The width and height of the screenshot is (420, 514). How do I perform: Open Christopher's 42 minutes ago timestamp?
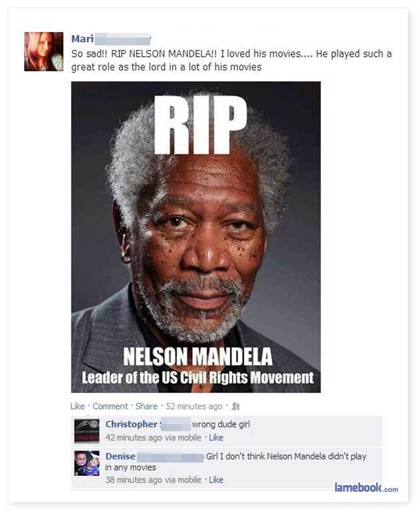click(x=153, y=437)
